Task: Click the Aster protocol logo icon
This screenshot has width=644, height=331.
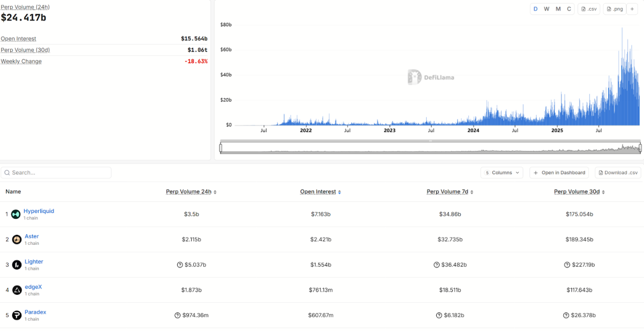Action: click(17, 239)
